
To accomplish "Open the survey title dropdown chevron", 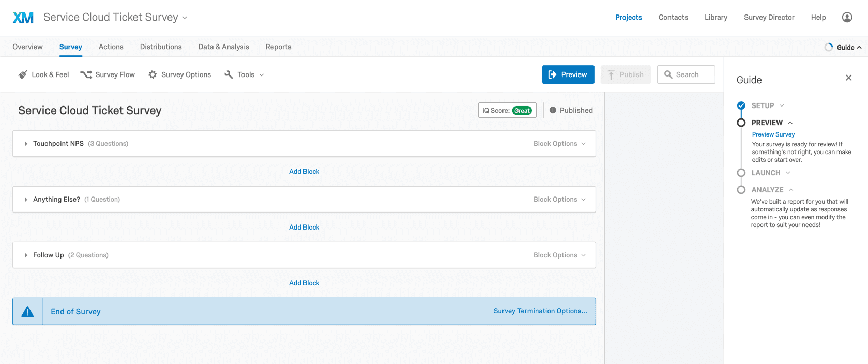I will (185, 18).
